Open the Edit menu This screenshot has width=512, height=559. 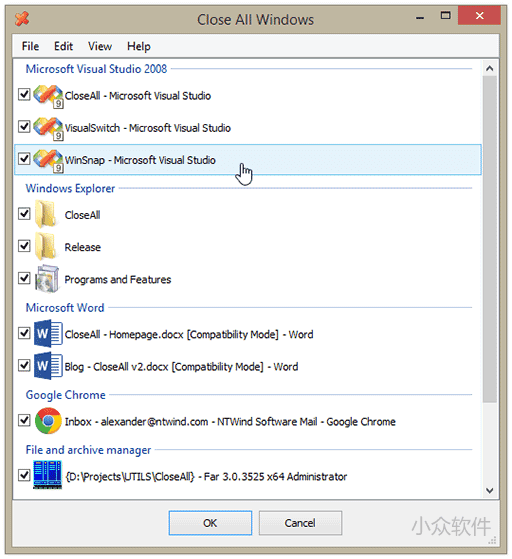(63, 46)
